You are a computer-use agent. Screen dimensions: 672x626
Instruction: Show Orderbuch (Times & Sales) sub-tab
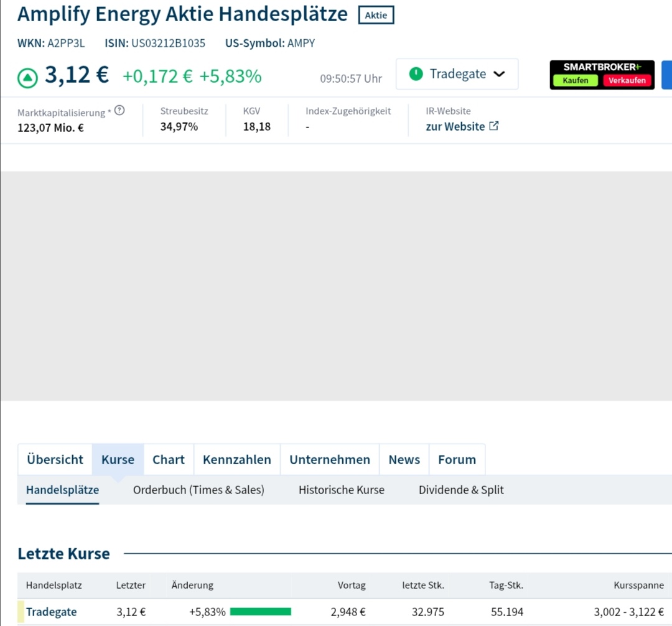point(198,490)
